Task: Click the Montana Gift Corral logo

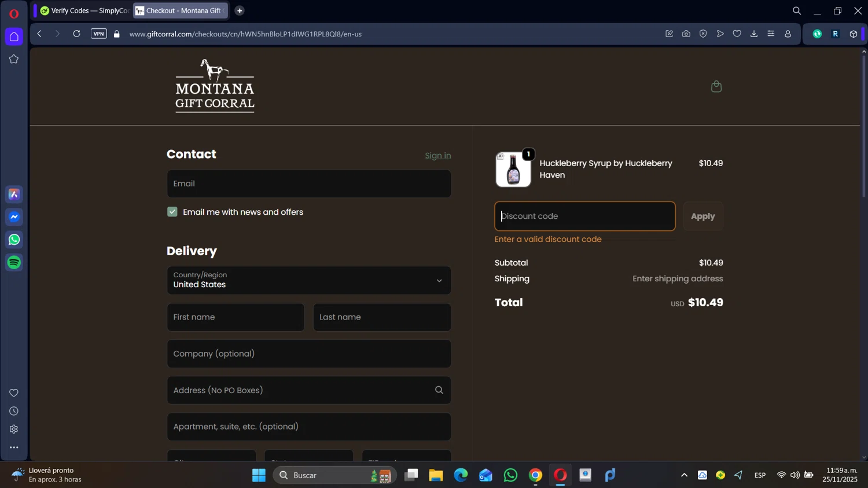Action: coord(215,86)
